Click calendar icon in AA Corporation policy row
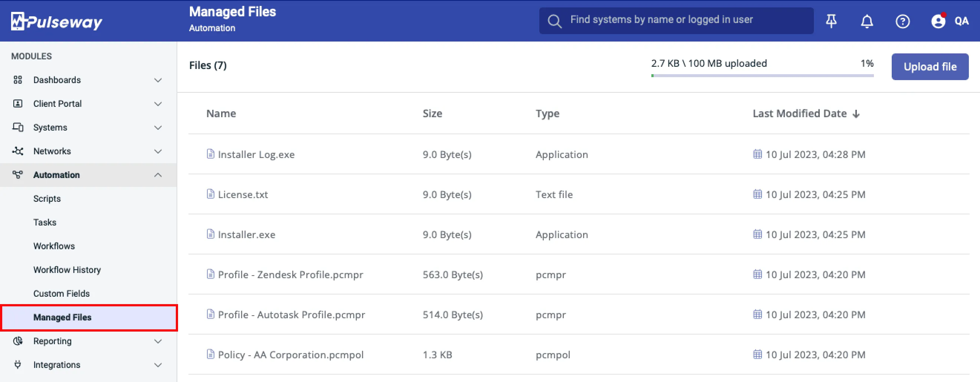 (x=757, y=354)
